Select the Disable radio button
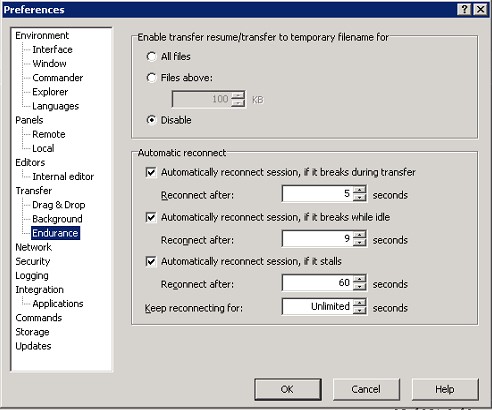 click(151, 120)
